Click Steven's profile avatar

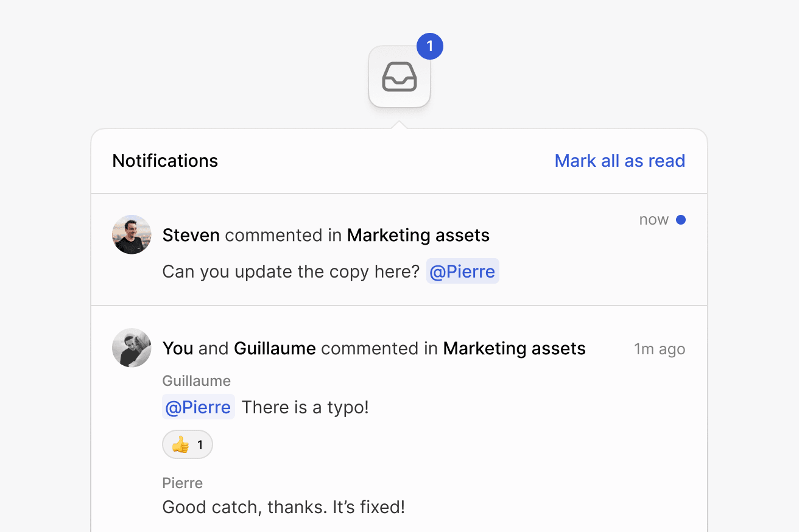pos(131,234)
